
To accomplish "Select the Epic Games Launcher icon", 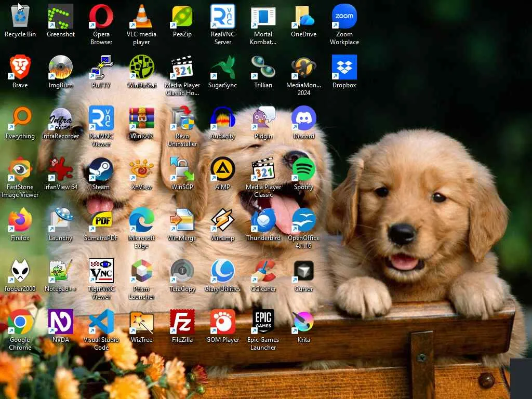I will point(263,321).
